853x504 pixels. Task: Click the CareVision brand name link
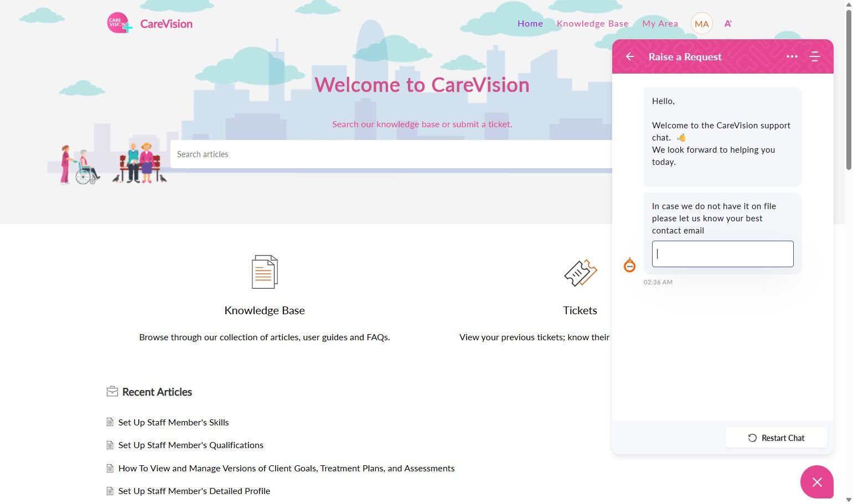click(167, 24)
